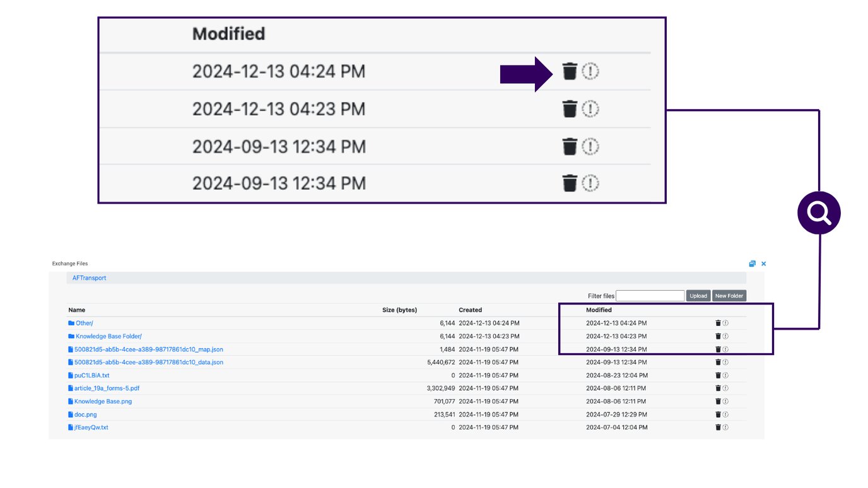Pop out the Exchange Files window
Viewport: 868px width, 488px height.
pyautogui.click(x=752, y=264)
